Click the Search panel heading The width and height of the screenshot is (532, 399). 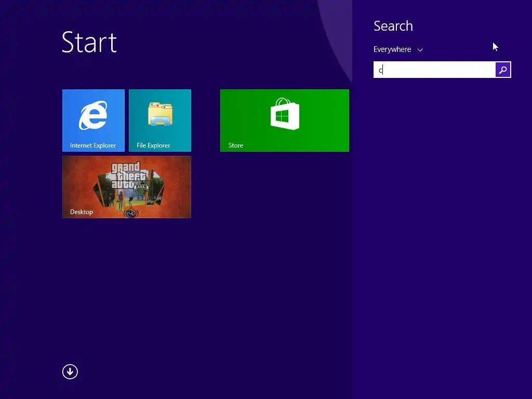393,26
